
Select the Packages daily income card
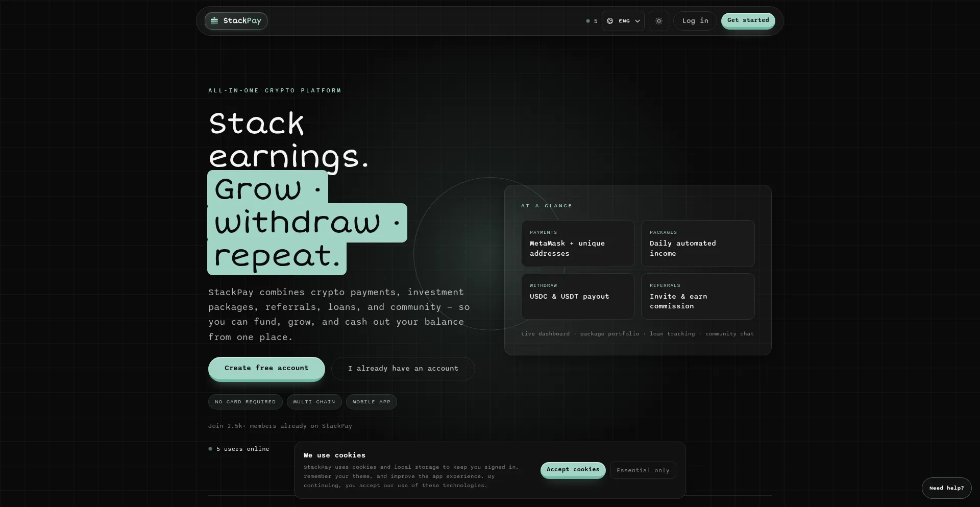coord(698,244)
